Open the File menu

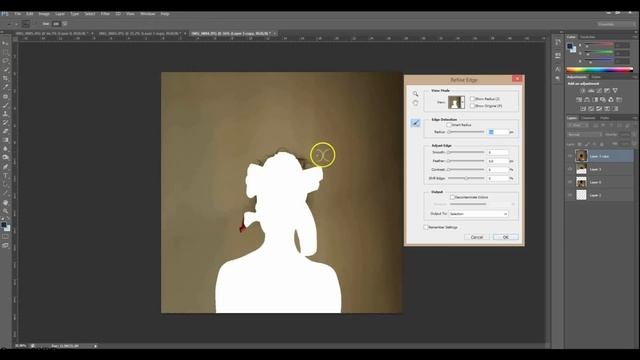pyautogui.click(x=18, y=14)
